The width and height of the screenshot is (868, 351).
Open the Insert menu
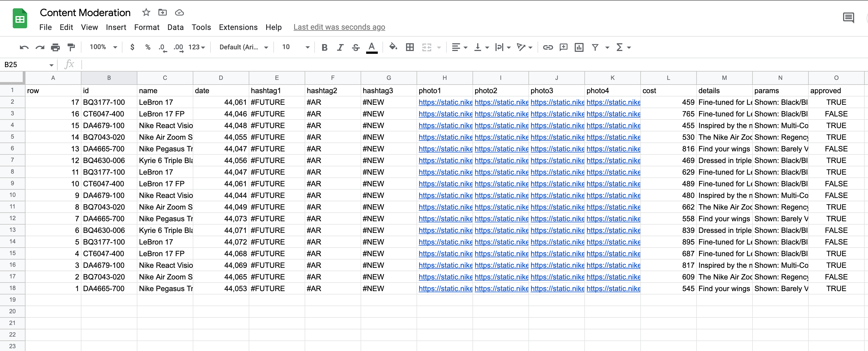116,27
